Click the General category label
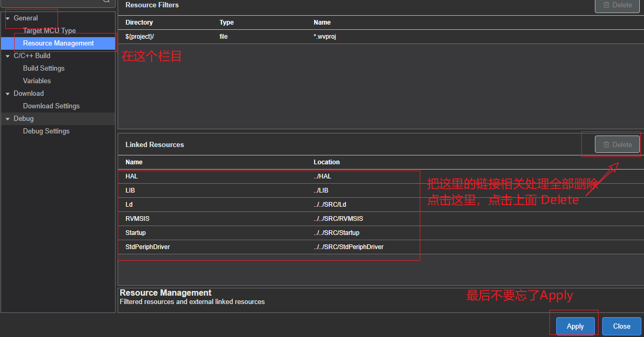Screen dimensions: 644x337 [x=26, y=18]
